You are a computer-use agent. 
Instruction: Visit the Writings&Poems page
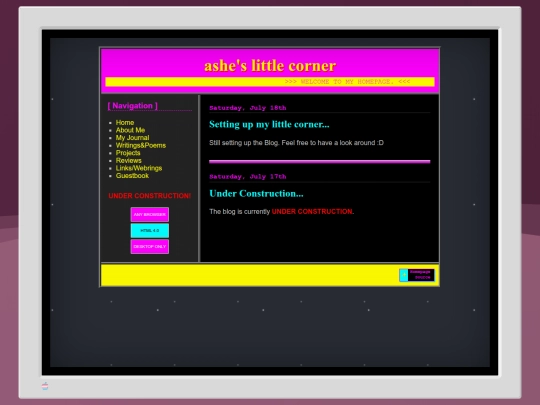tap(141, 145)
